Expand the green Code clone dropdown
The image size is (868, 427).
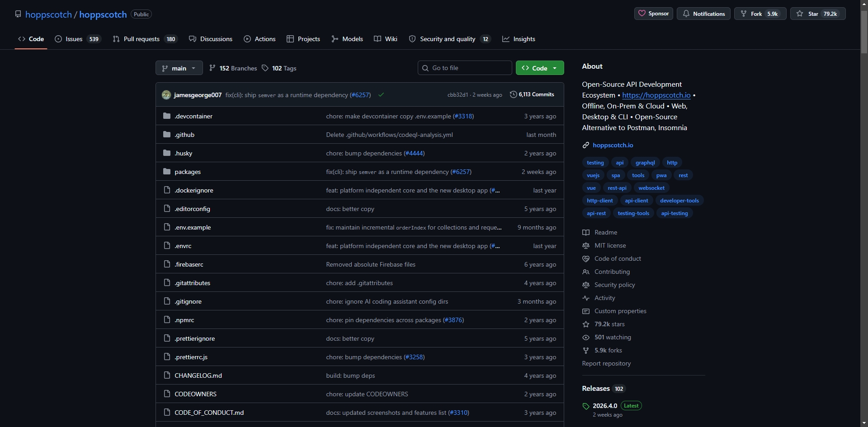click(x=540, y=68)
